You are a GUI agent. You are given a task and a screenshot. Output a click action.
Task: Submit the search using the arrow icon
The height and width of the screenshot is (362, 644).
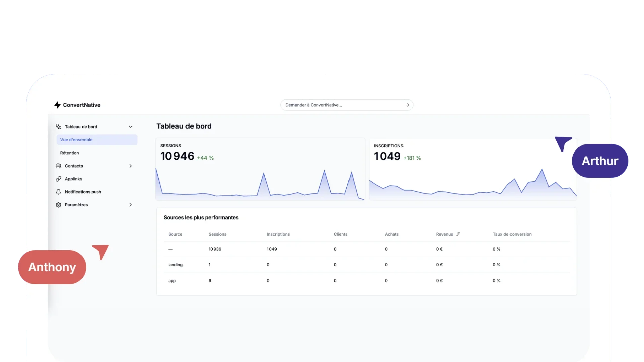407,105
